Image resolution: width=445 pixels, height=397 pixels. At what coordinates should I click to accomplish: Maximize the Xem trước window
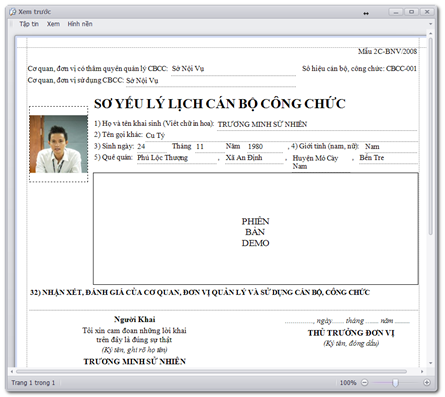point(412,12)
